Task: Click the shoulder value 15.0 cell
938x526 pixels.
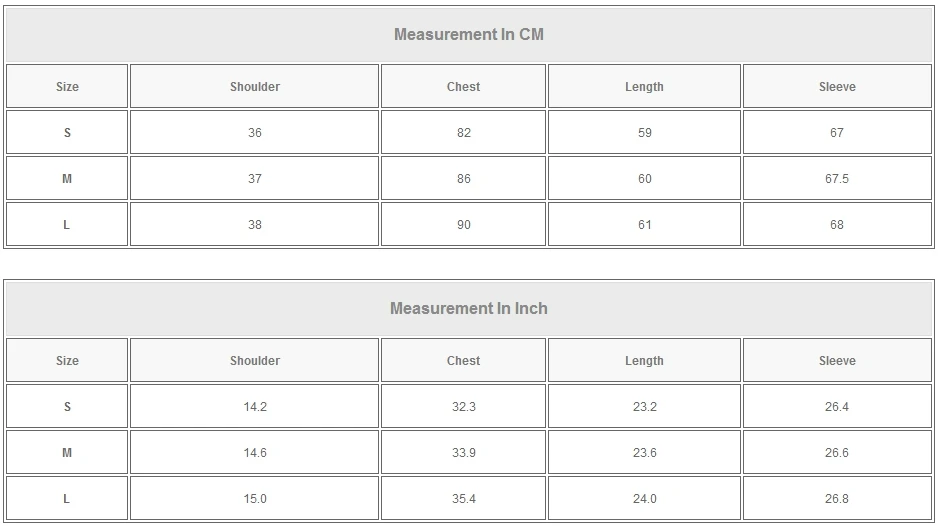Action: click(255, 499)
